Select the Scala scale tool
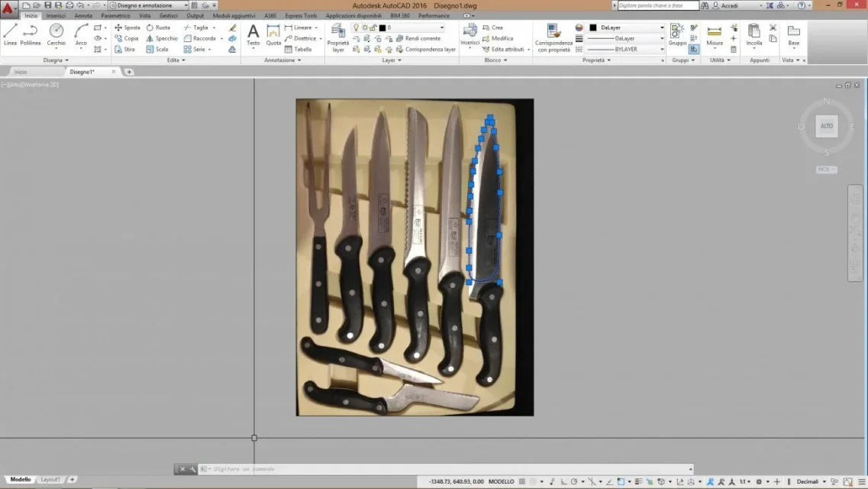The width and height of the screenshot is (868, 489). click(157, 50)
